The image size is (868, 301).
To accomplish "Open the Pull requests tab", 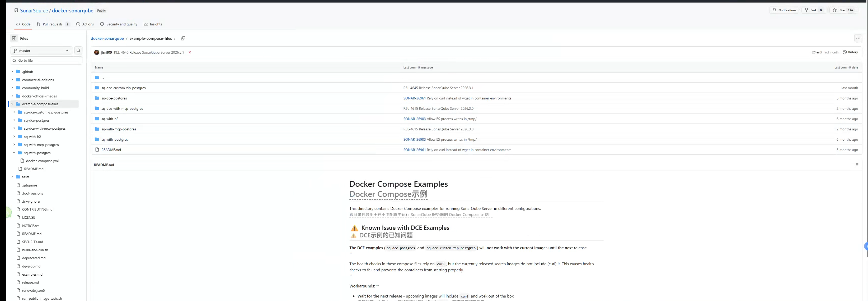I will pos(53,24).
